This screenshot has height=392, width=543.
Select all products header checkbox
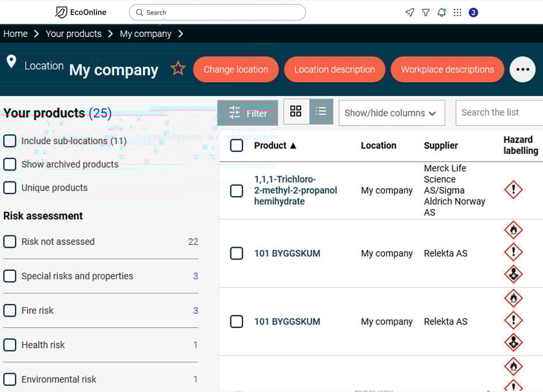tap(237, 145)
